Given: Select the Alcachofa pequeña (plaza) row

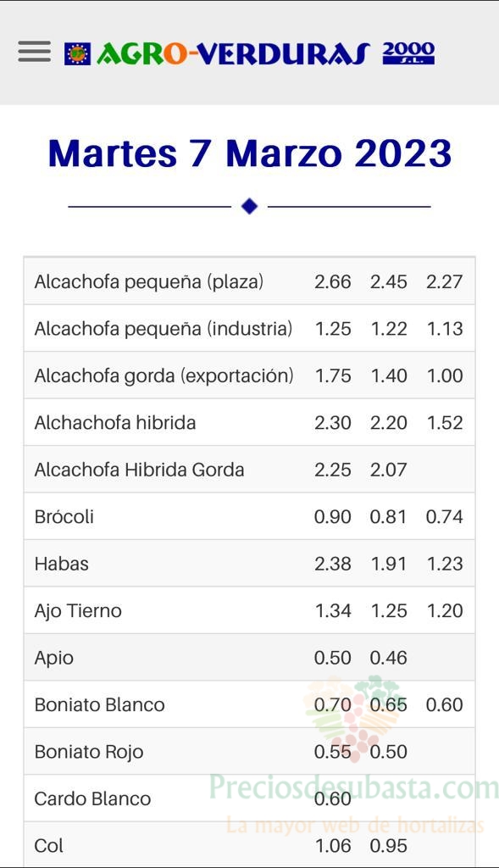Looking at the screenshot, I should (249, 281).
